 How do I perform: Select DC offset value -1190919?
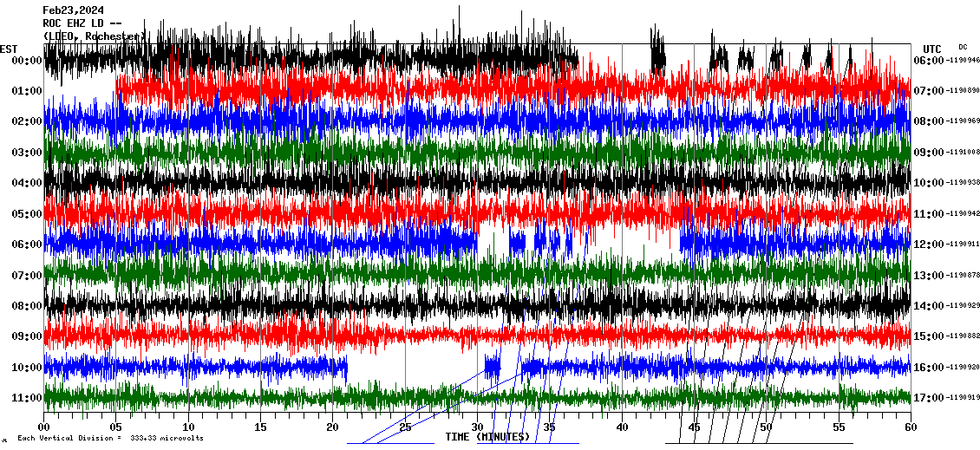[962, 397]
